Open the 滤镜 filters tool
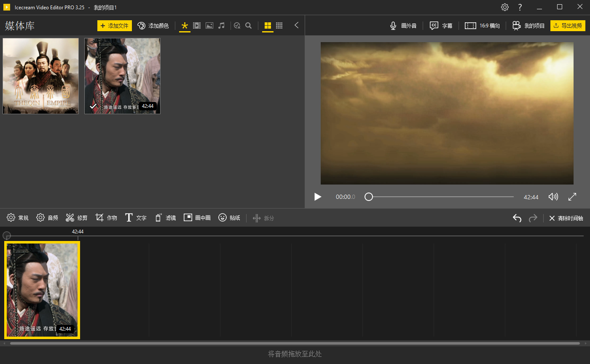The height and width of the screenshot is (364, 590). [165, 217]
